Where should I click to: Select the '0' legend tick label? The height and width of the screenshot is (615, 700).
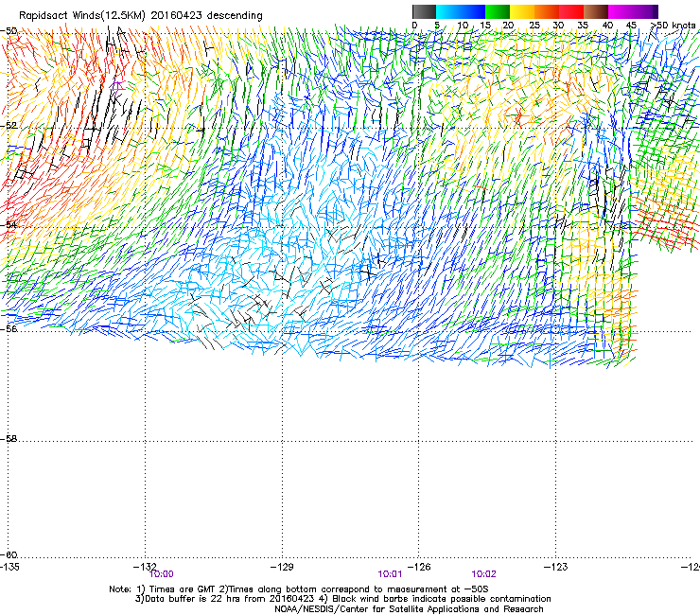(414, 25)
